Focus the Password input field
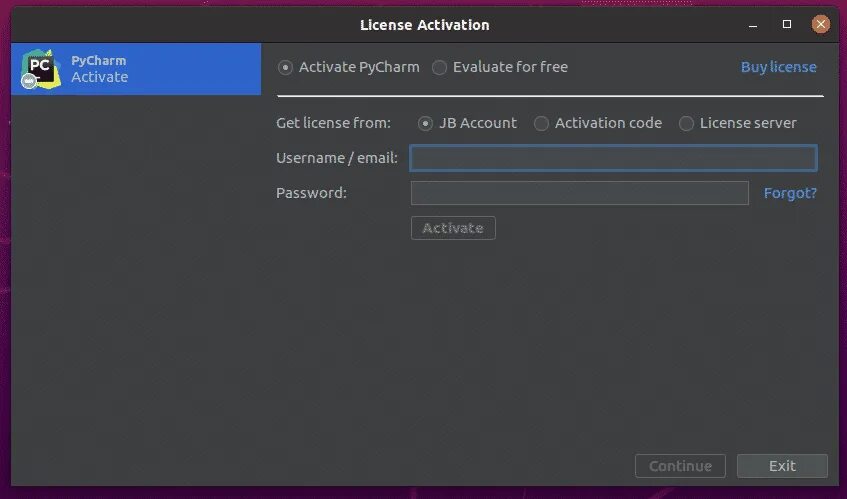The height and width of the screenshot is (499, 847). click(x=580, y=193)
